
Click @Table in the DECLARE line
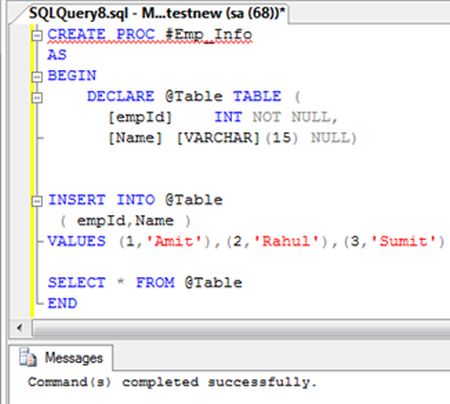point(194,96)
